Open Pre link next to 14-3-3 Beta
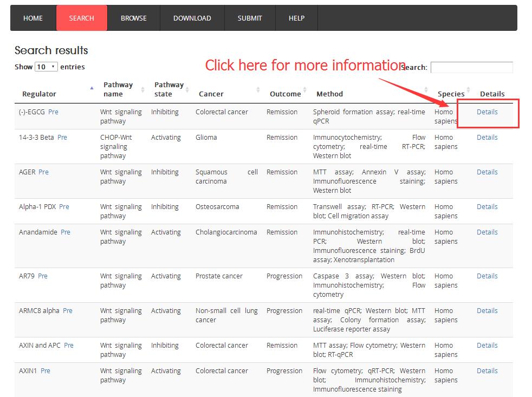 click(x=62, y=138)
